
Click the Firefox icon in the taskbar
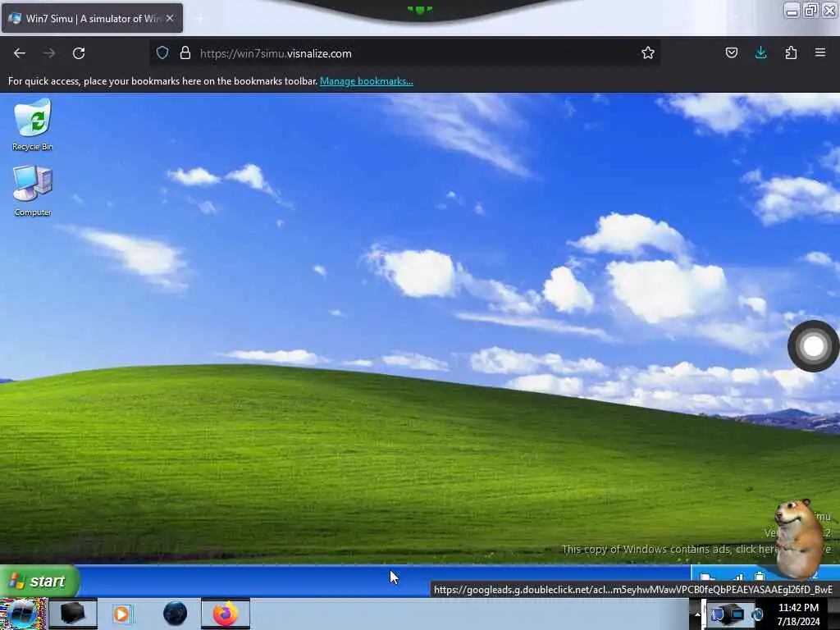coord(226,614)
